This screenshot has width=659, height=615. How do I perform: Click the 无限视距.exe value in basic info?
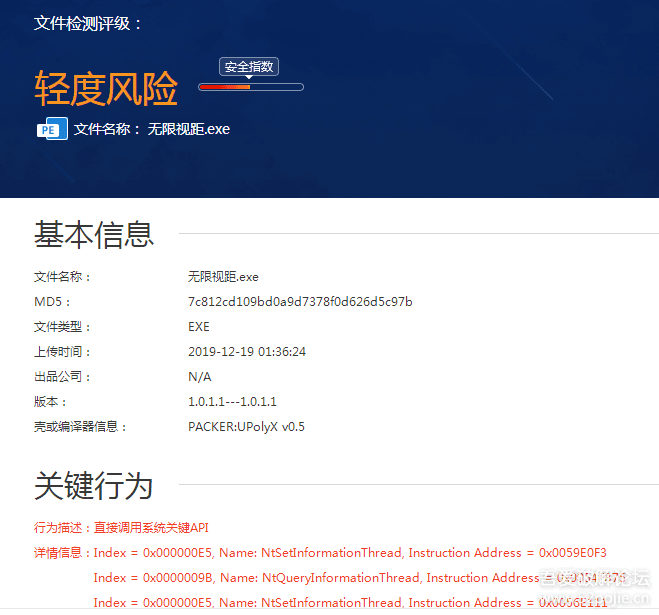(x=223, y=277)
